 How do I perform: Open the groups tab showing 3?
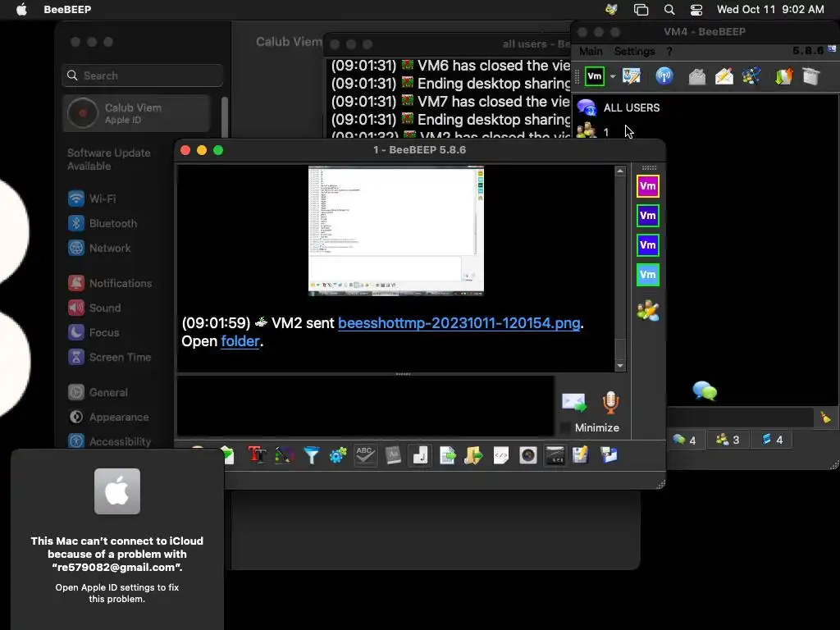(728, 440)
